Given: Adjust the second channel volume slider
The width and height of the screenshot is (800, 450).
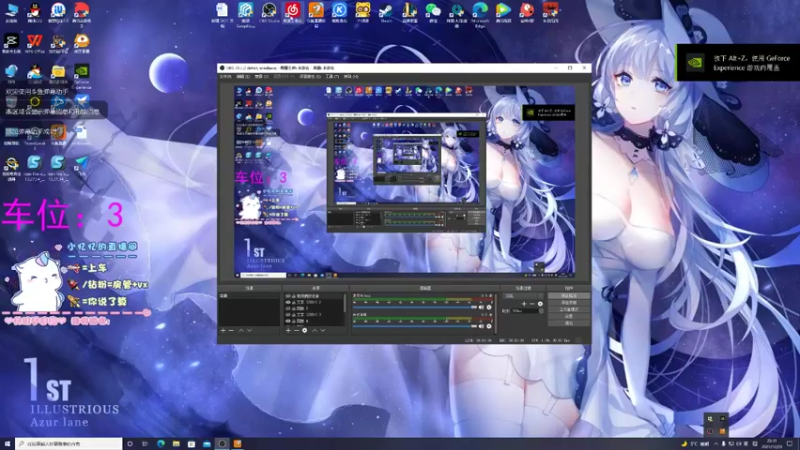Looking at the screenshot, I should [x=415, y=326].
